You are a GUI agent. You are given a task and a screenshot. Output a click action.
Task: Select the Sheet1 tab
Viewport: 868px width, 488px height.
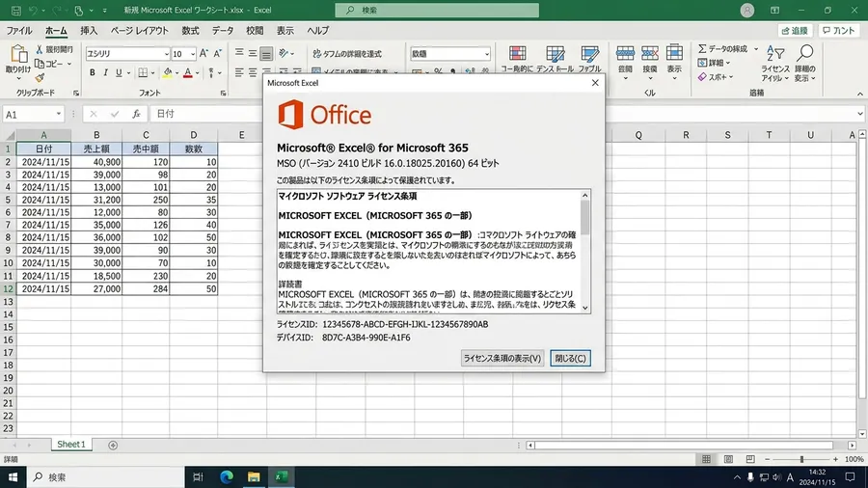pyautogui.click(x=71, y=445)
